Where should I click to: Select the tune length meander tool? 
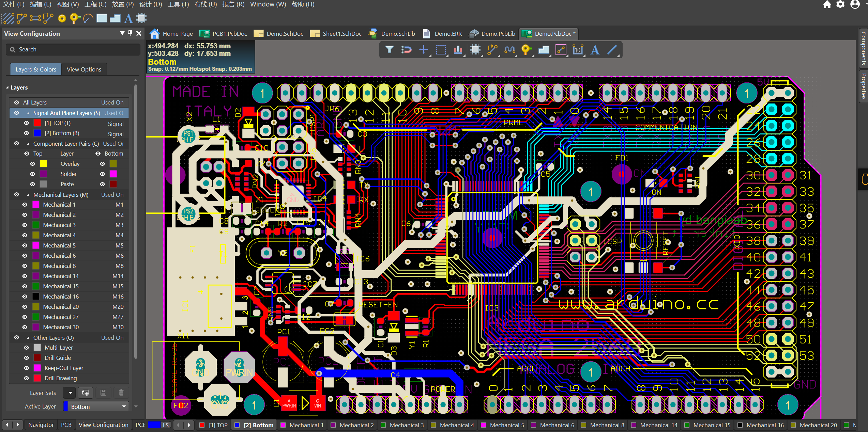pos(509,50)
